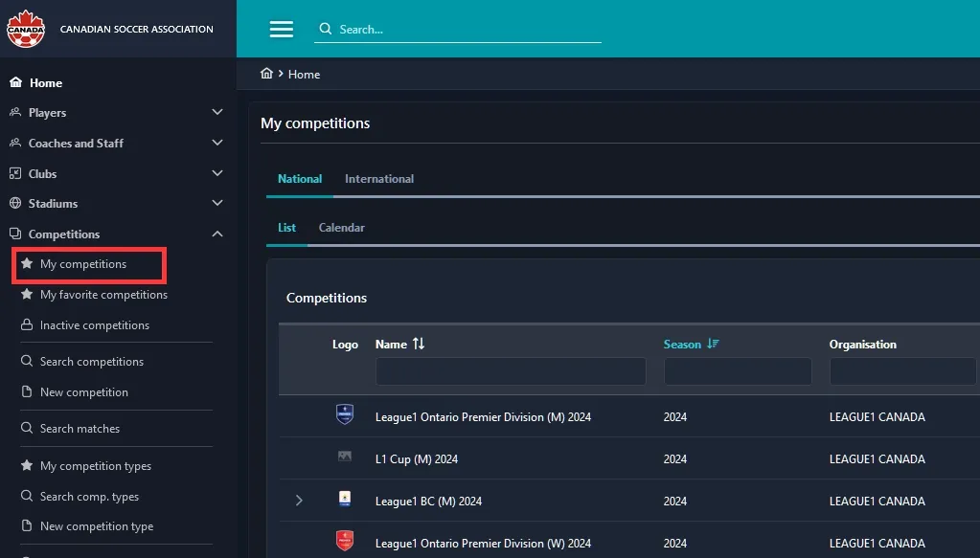980x558 pixels.
Task: Select the Calendar tab
Action: coord(342,227)
